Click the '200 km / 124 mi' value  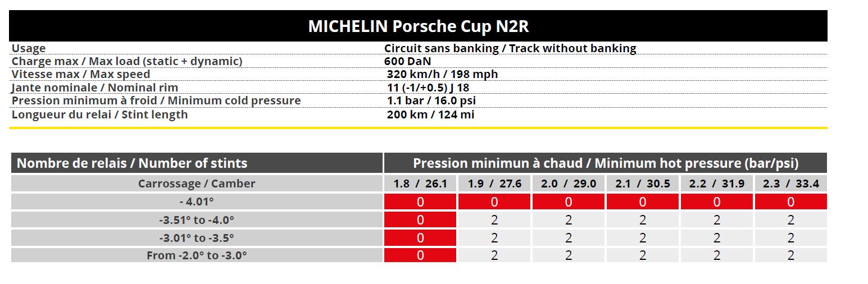click(x=431, y=114)
